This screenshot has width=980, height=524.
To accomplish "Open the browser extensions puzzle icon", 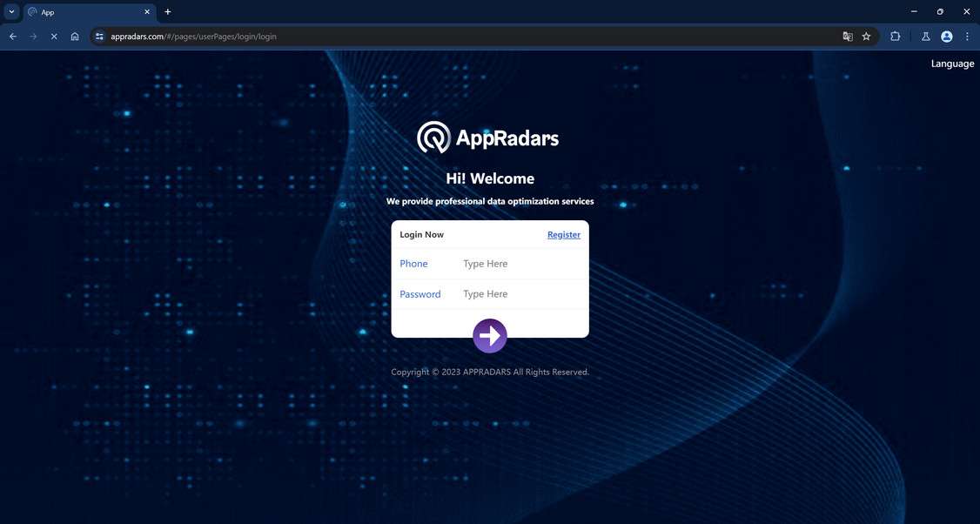I will coord(895,36).
